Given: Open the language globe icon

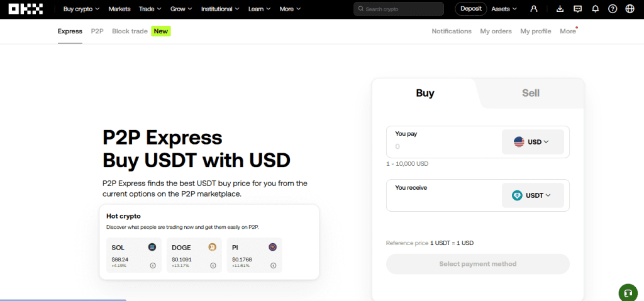Looking at the screenshot, I should 630,9.
